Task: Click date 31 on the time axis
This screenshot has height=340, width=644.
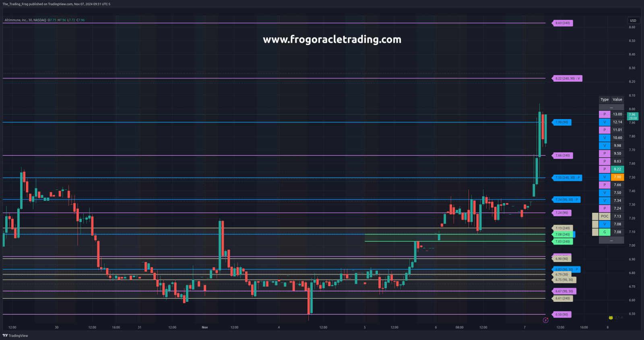Action: [140, 328]
